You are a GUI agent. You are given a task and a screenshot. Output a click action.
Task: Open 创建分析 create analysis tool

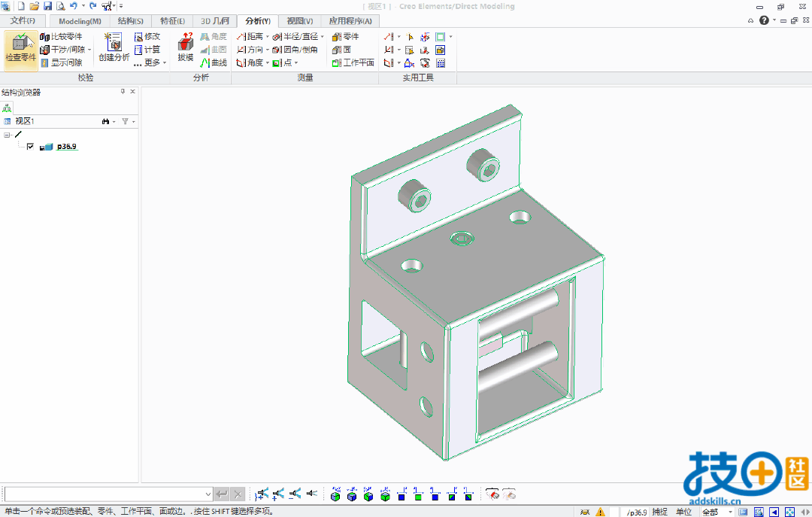[x=114, y=47]
